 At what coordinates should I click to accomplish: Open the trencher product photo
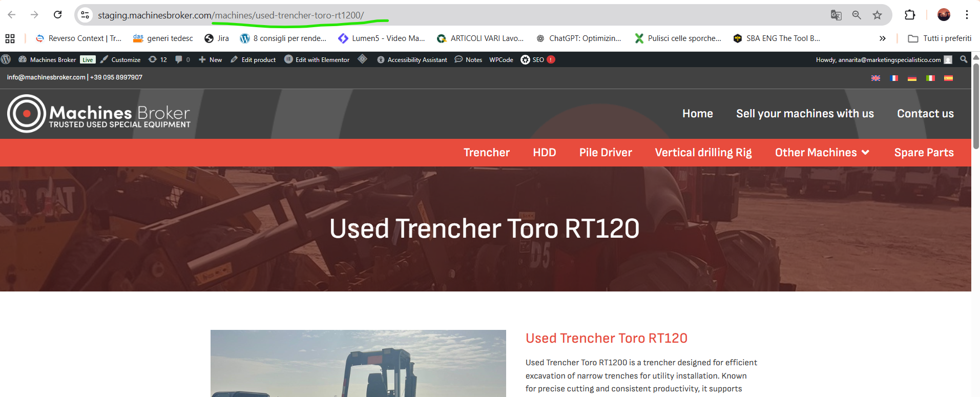358,363
